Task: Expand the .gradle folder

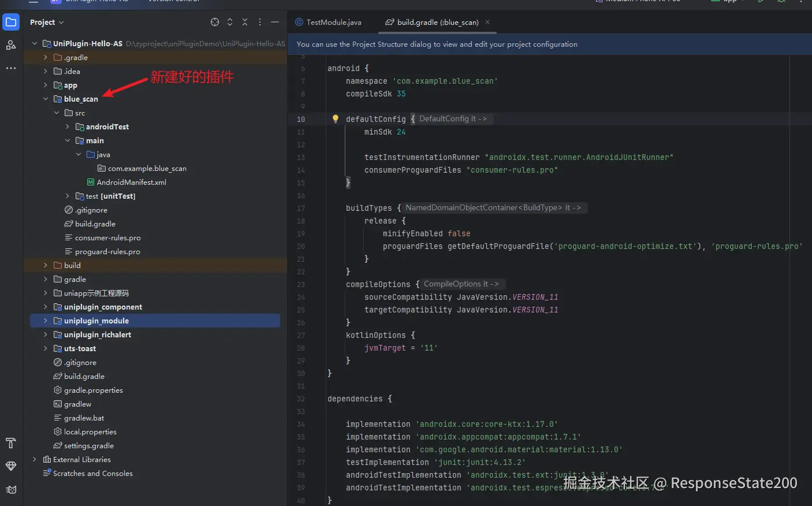Action: [46, 57]
